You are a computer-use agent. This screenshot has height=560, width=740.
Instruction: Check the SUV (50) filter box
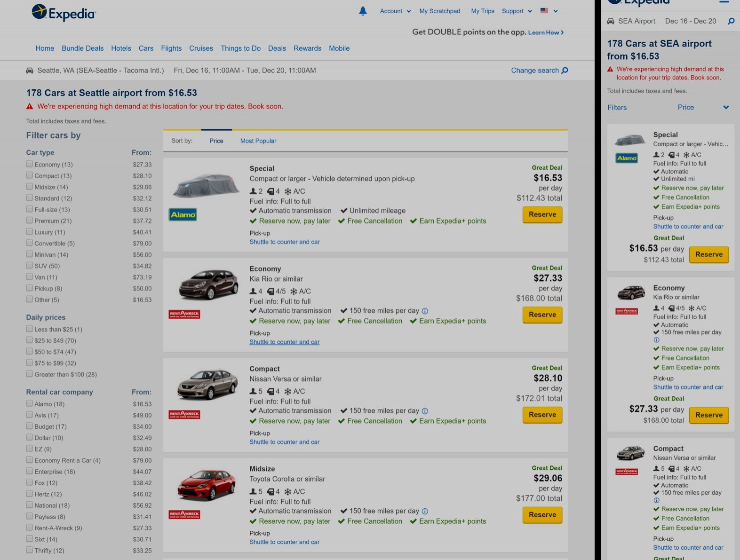(30, 266)
